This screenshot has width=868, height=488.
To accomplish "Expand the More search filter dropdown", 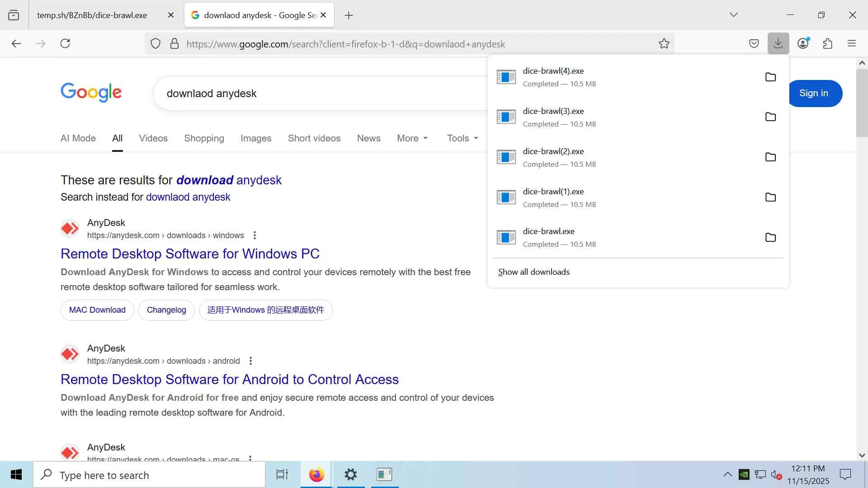I will (x=412, y=138).
